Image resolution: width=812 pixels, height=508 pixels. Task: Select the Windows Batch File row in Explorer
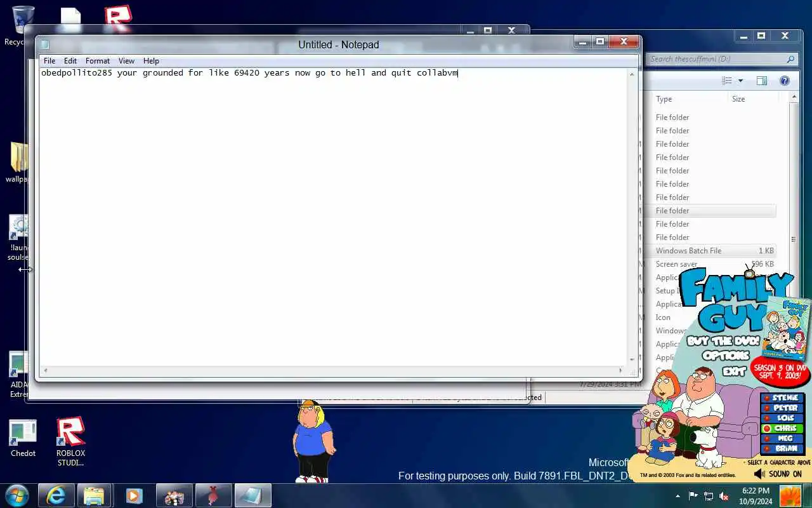710,251
